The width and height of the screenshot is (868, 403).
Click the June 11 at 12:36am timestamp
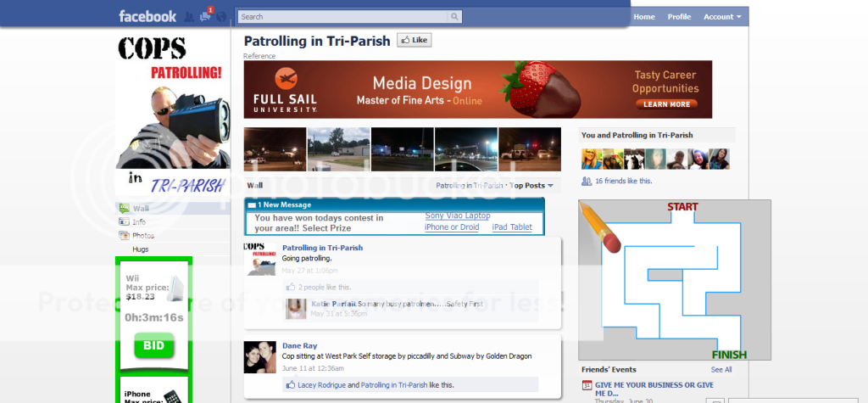tap(314, 368)
